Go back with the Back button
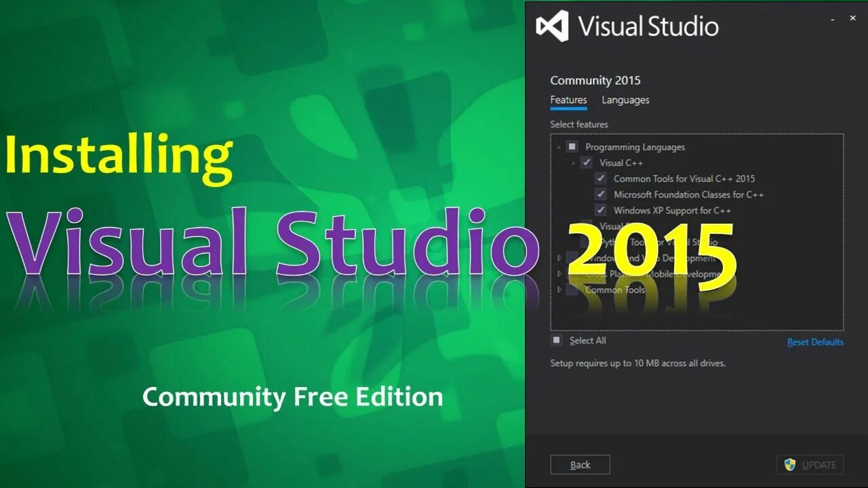 (580, 465)
